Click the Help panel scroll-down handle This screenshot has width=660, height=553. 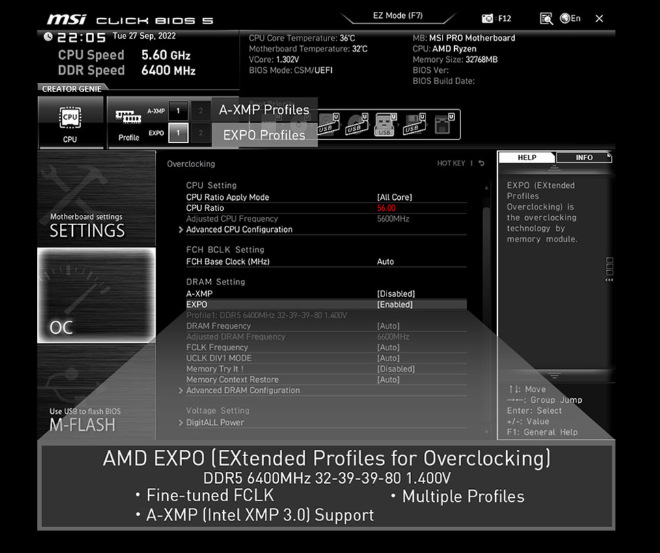pyautogui.click(x=554, y=375)
